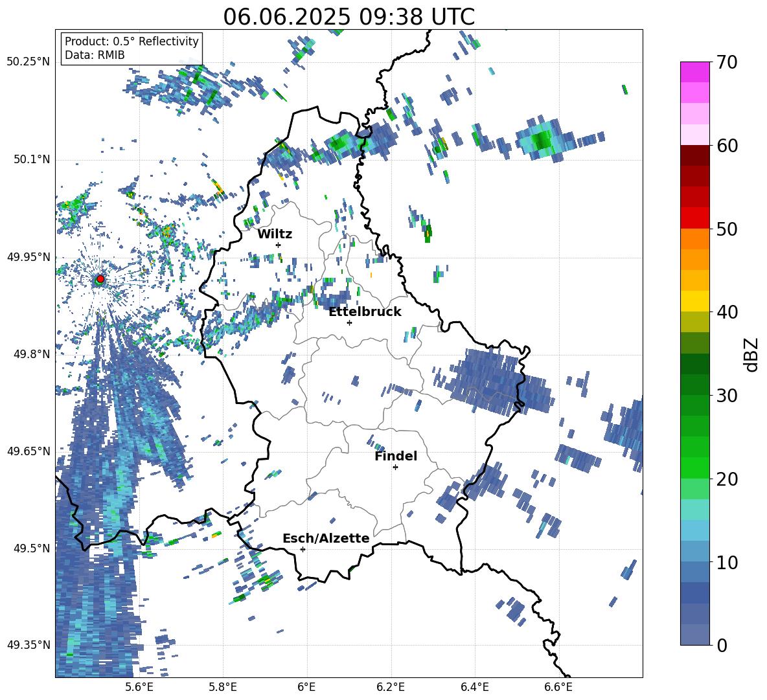767x700 pixels.
Task: Click the latitude label 49.95°N
Action: (29, 257)
